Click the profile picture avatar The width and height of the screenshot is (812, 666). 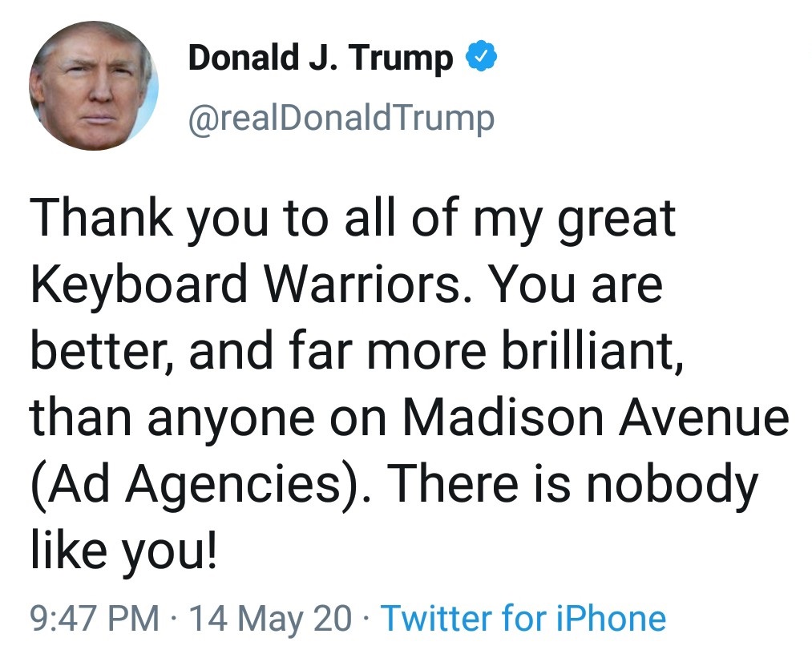(94, 87)
